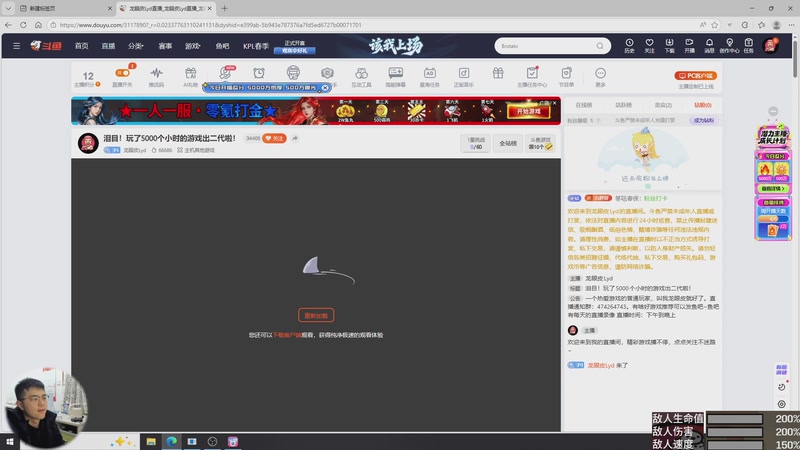The width and height of the screenshot is (800, 450).
Task: Open the 历史 history icon
Action: pos(629,46)
